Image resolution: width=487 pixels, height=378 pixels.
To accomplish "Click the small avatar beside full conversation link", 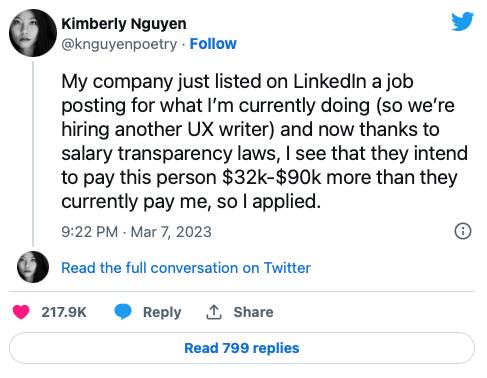I will [x=33, y=267].
